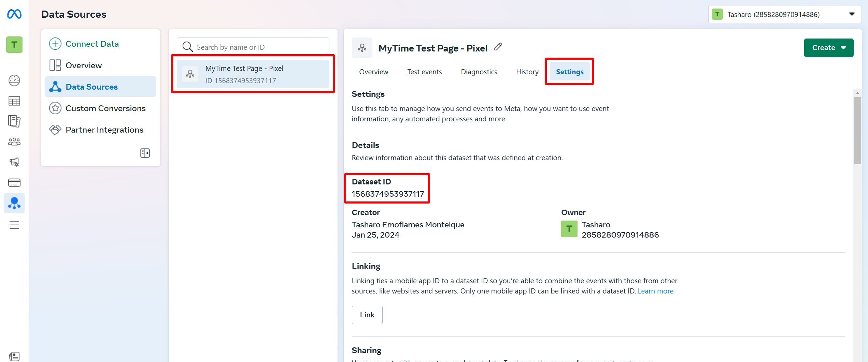Open the all tools hamburger menu icon

(14, 225)
